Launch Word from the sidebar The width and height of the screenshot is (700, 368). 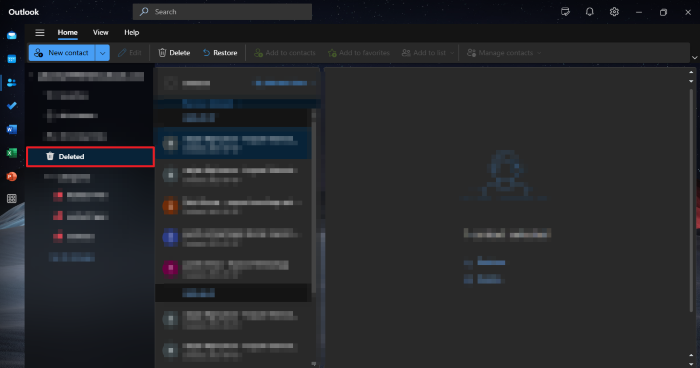click(12, 130)
